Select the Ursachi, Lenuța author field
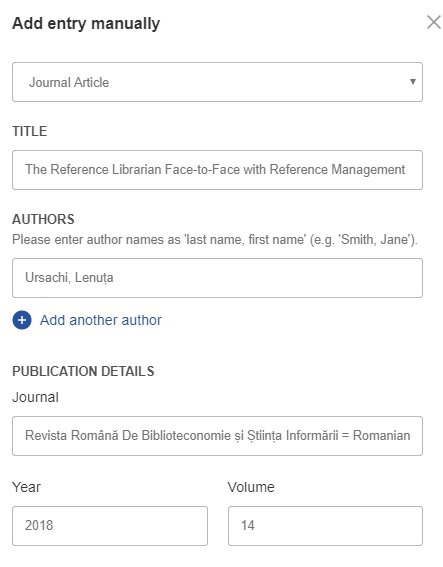The image size is (443, 567). pyautogui.click(x=217, y=278)
